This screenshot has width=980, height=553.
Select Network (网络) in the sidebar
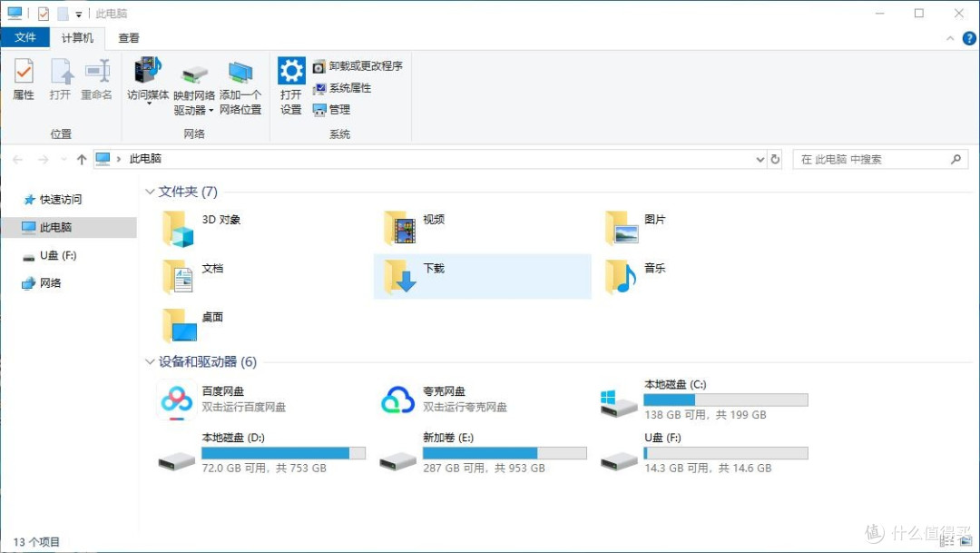coord(41,282)
